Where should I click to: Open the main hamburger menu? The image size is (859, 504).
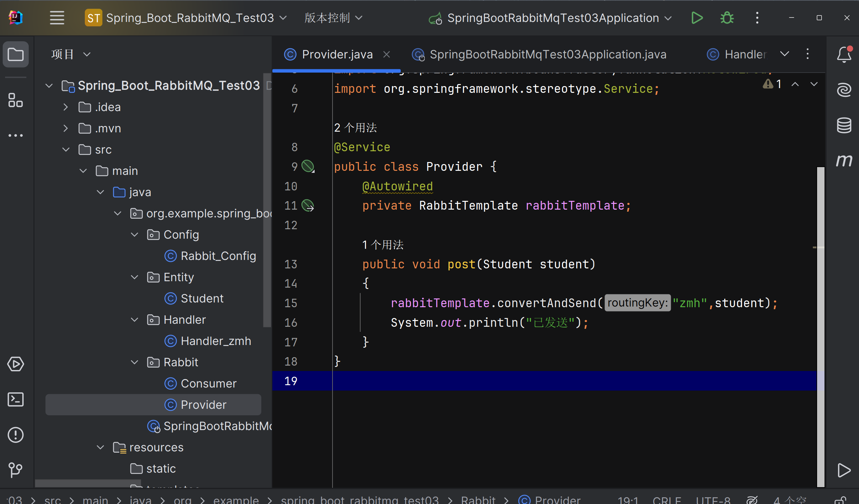coord(57,18)
